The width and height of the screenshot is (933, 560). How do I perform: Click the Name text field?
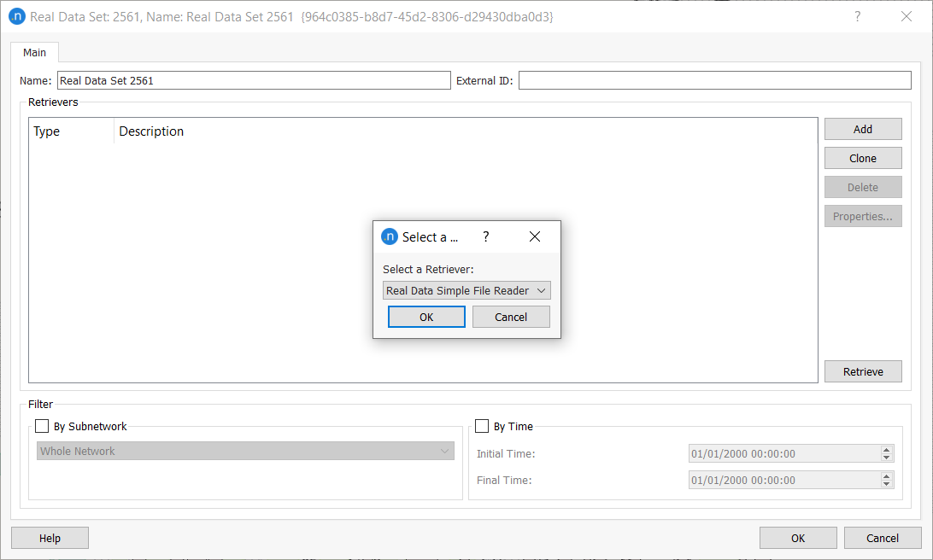(x=253, y=80)
